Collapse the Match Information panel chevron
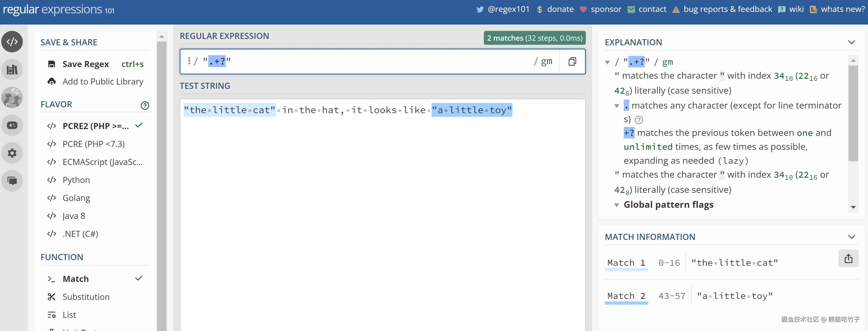Viewport: 868px width, 331px height. 851,237
